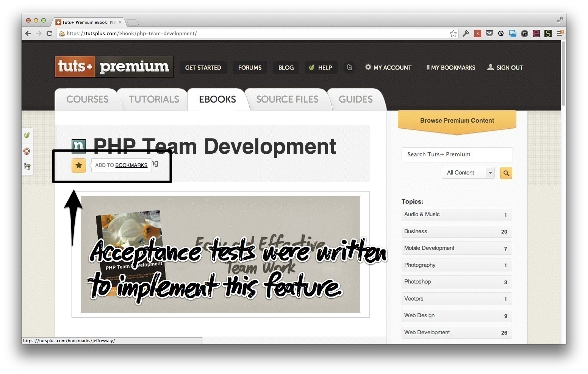Click the lifebuoy icon on side panel

(x=27, y=151)
